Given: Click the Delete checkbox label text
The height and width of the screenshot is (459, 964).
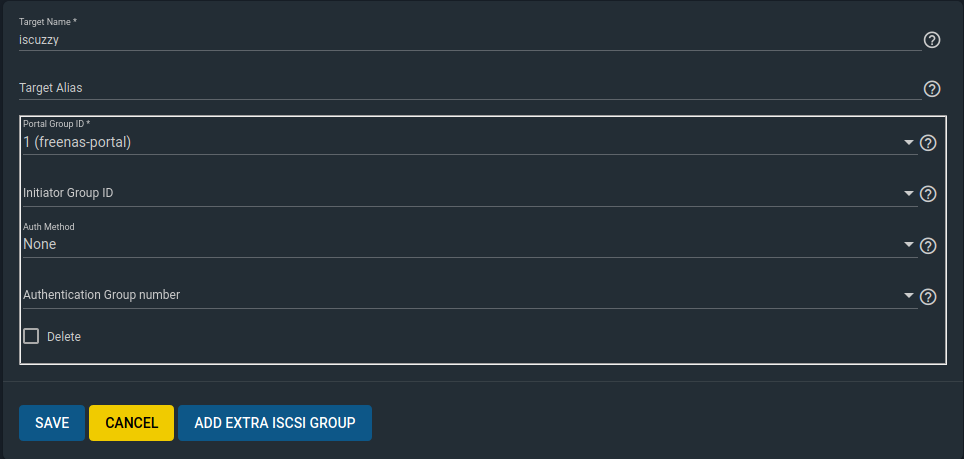Looking at the screenshot, I should click(64, 337).
